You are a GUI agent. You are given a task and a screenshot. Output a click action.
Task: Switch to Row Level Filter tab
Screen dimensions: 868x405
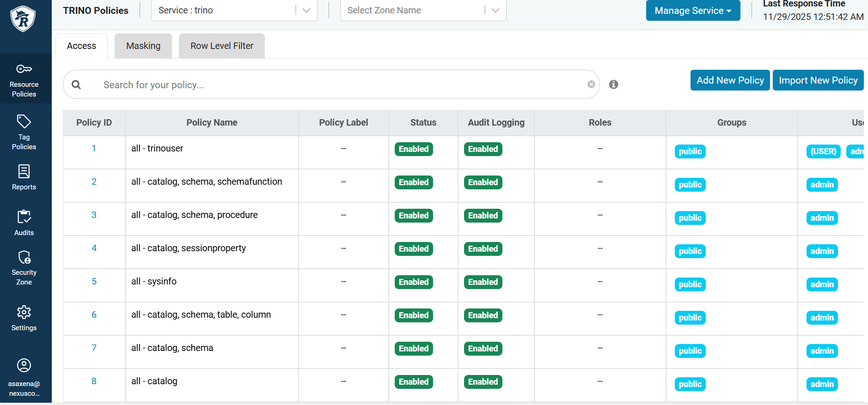[x=222, y=46]
